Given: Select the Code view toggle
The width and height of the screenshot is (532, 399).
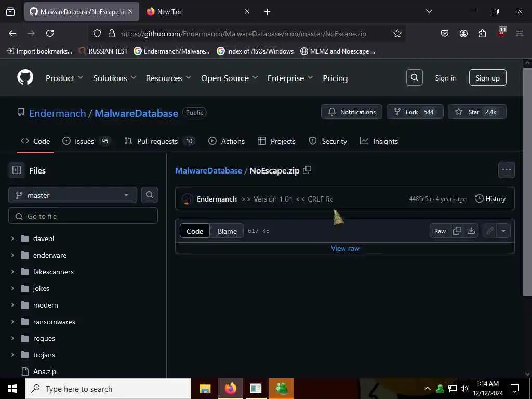Looking at the screenshot, I should pyautogui.click(x=195, y=231).
